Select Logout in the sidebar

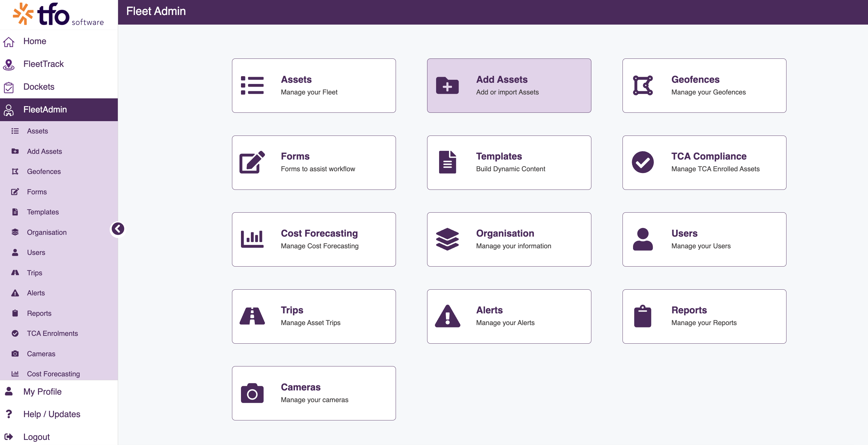click(x=59, y=437)
